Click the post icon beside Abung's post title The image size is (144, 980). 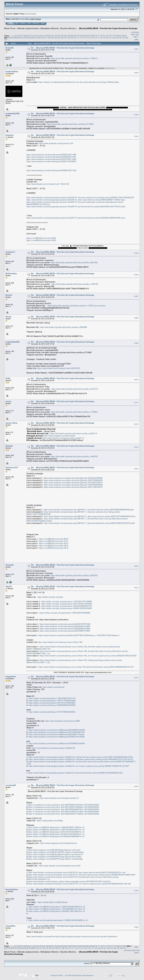tap(29, 317)
